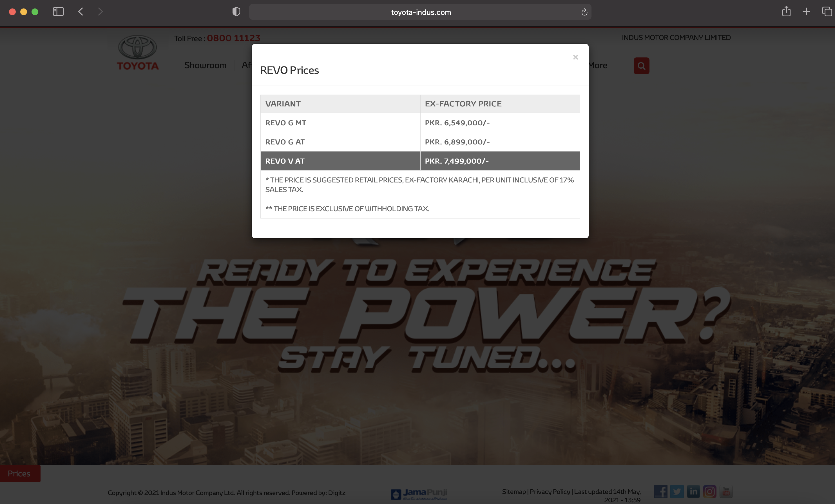
Task: Click the toll free number 0800 11123
Action: [233, 38]
